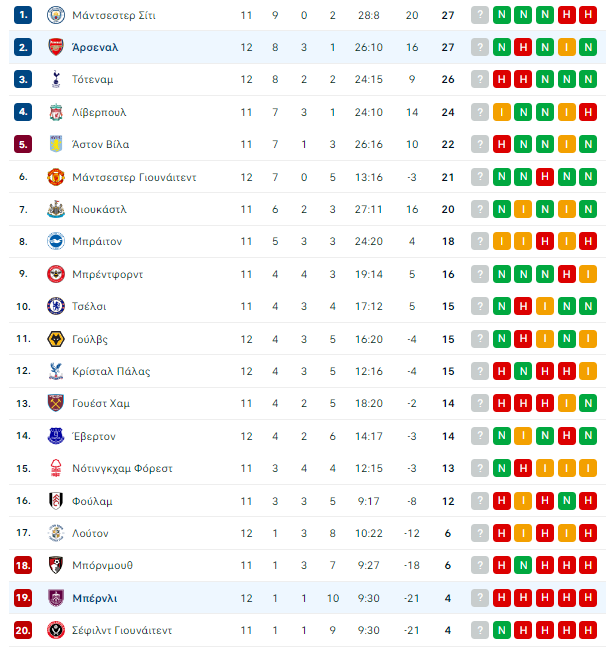The width and height of the screenshot is (613, 647).
Task: Click the last red Η form badge for Μάντσεστερ Σίτι
Action: [x=588, y=15]
